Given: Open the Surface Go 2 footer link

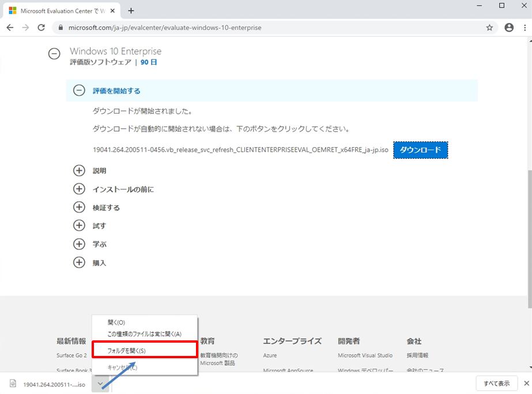Looking at the screenshot, I should pos(71,355).
